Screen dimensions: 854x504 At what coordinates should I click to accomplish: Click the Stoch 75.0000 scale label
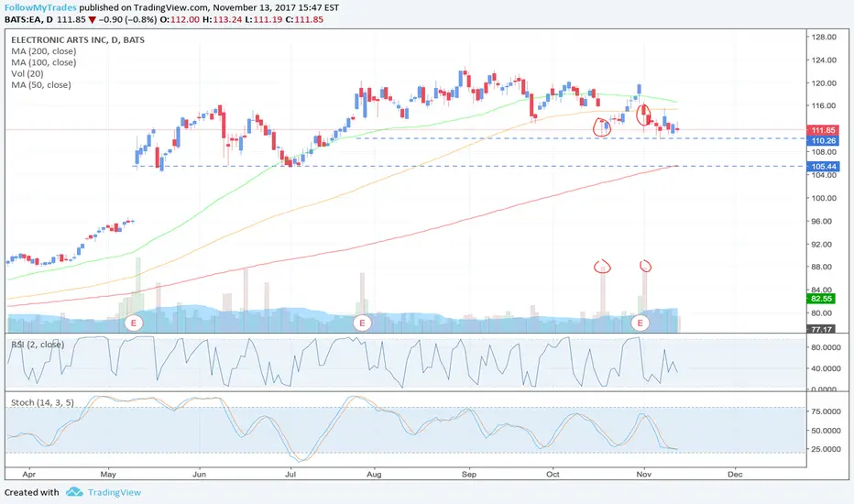826,411
